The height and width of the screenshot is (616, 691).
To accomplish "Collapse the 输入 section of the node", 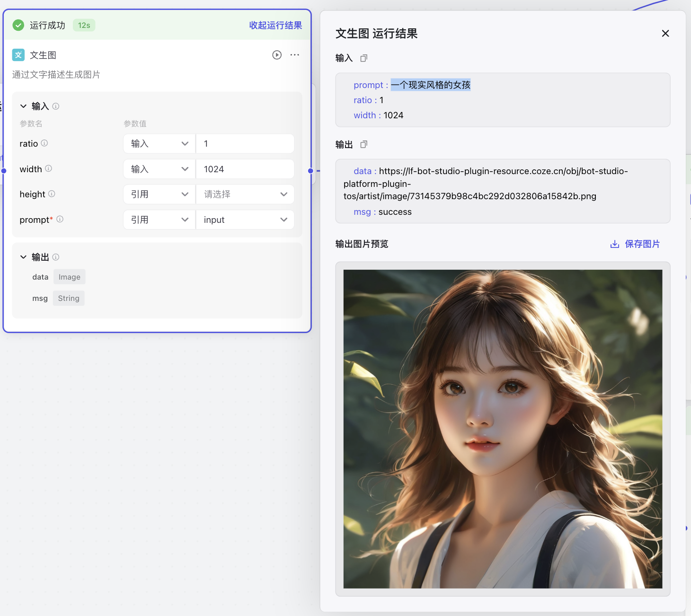I will (x=23, y=106).
